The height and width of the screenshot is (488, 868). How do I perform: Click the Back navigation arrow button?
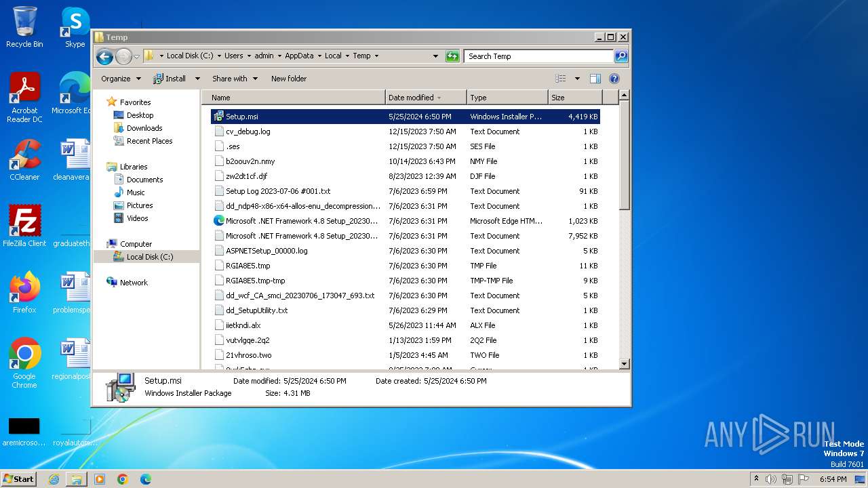[x=104, y=56]
